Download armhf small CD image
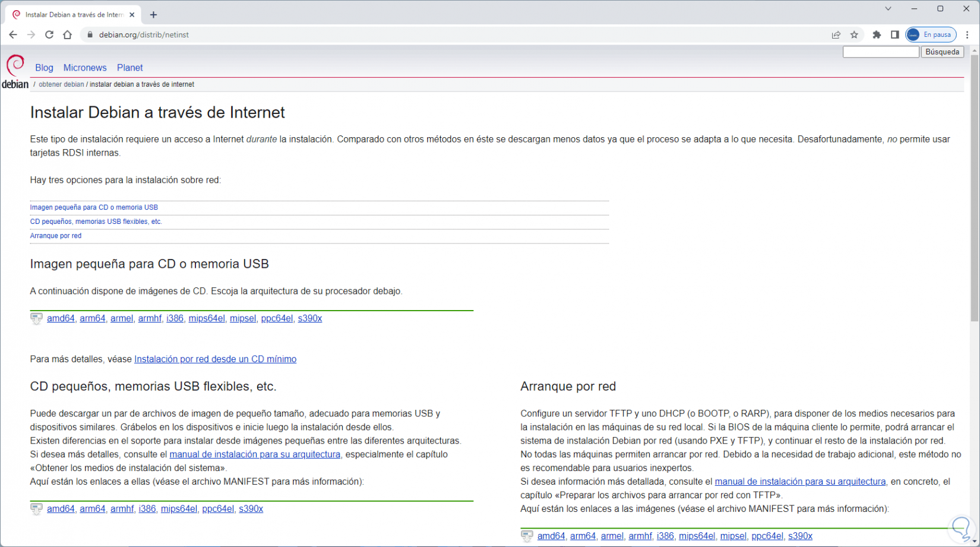The width and height of the screenshot is (980, 547). (150, 318)
